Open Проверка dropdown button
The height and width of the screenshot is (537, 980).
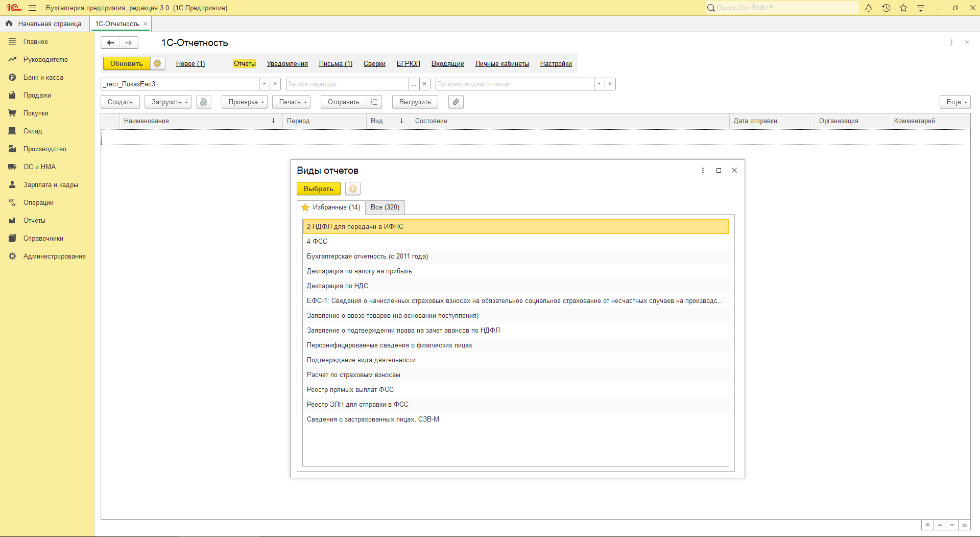pos(245,102)
